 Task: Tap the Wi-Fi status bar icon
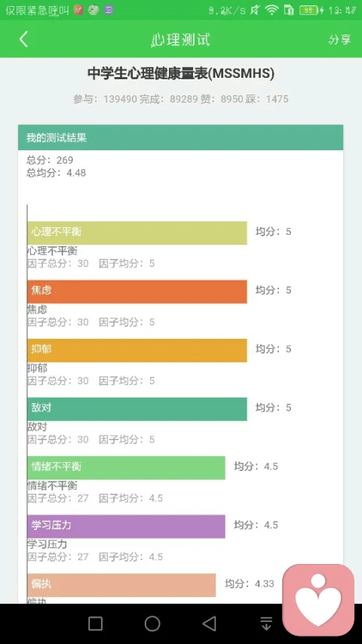point(271,11)
